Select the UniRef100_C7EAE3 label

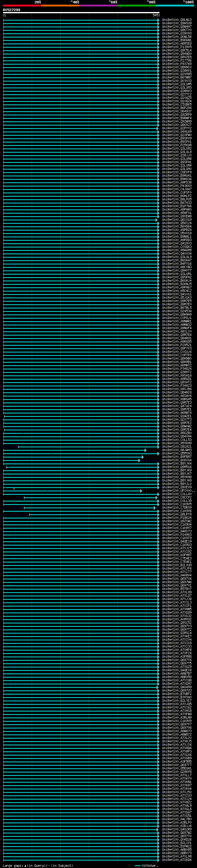coord(177,559)
